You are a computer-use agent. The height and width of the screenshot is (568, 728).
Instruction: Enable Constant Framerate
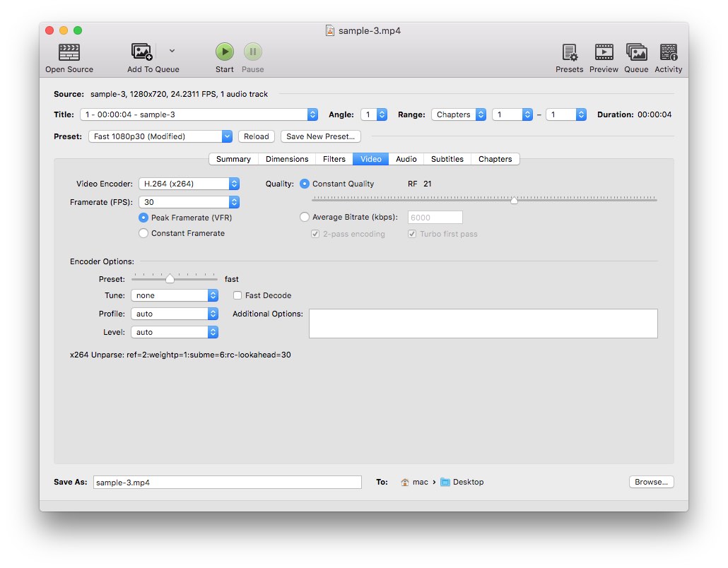(x=143, y=233)
